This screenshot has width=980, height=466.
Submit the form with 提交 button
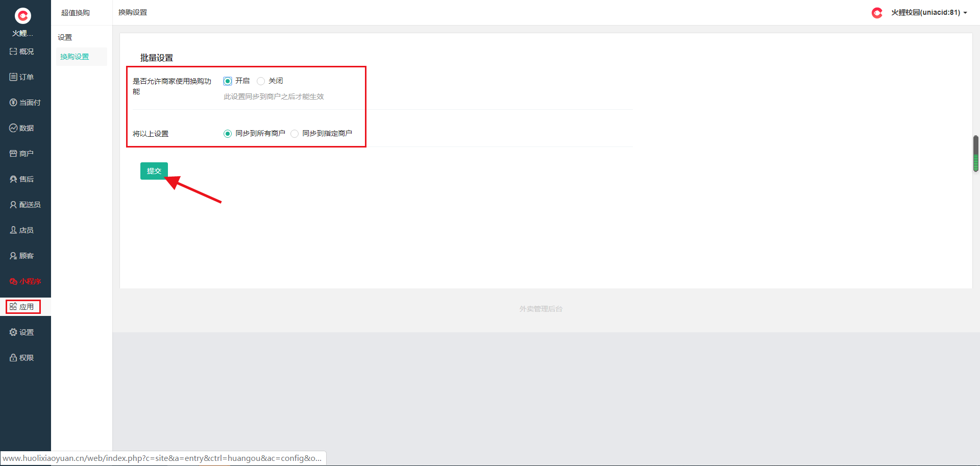pyautogui.click(x=154, y=171)
